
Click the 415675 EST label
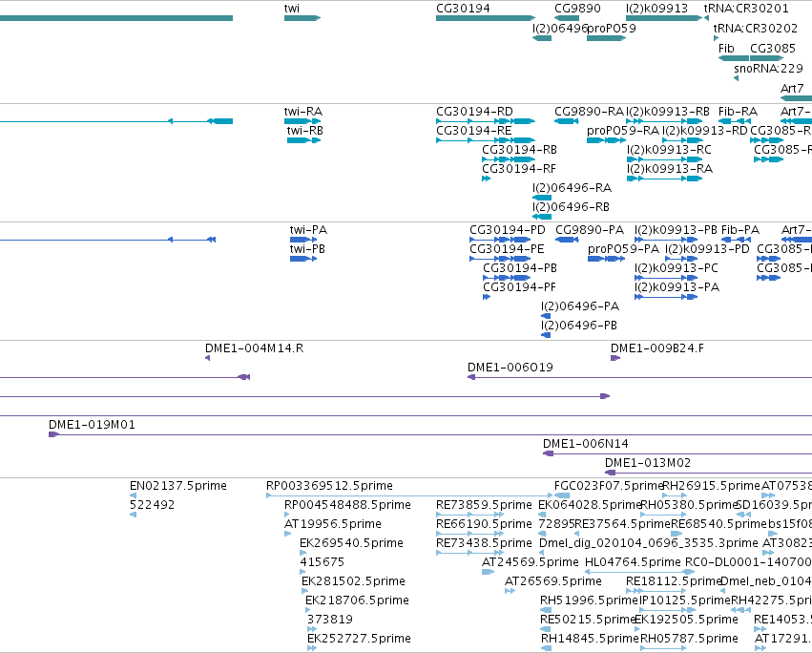[x=322, y=562]
